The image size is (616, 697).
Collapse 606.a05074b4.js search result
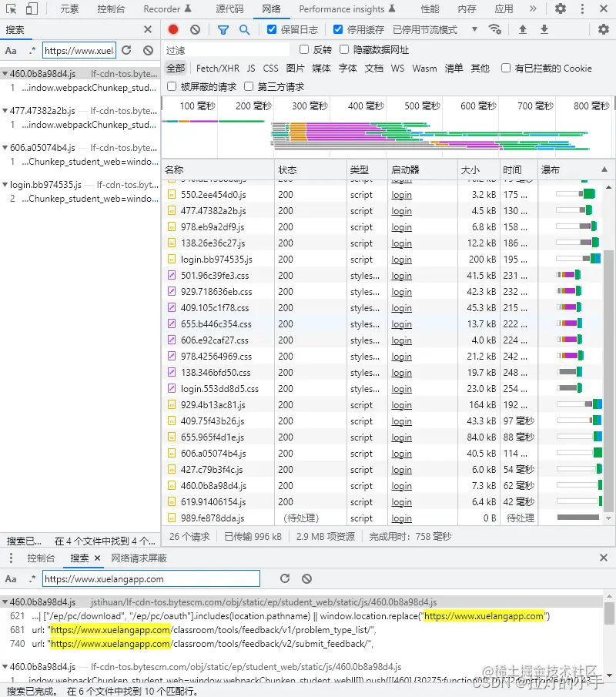point(5,148)
